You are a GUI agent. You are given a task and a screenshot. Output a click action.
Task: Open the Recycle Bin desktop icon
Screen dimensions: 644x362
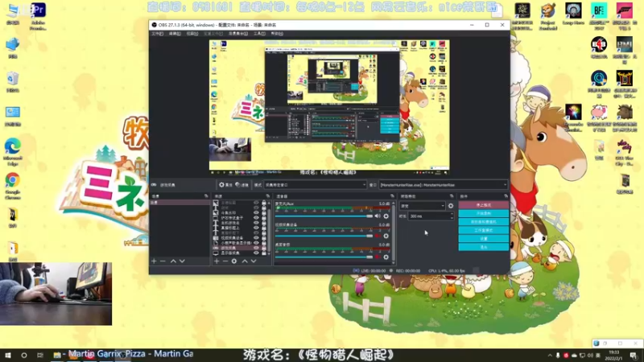click(x=13, y=82)
